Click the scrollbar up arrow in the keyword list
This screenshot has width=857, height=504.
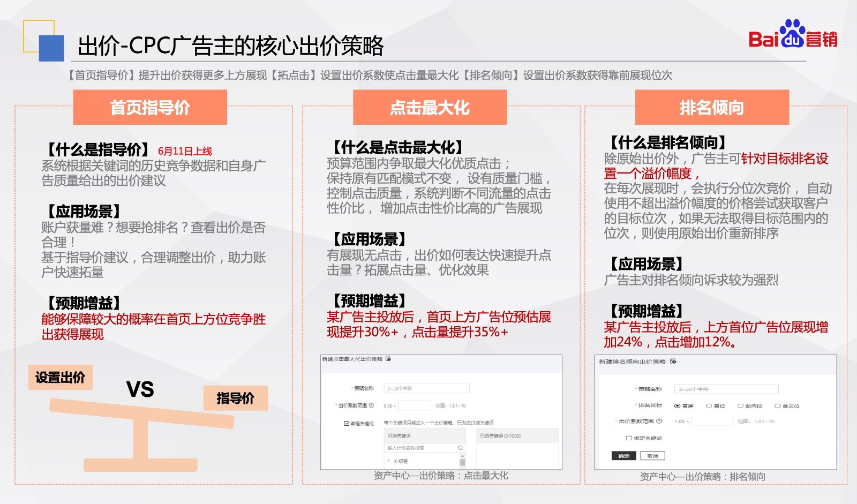[x=462, y=456]
